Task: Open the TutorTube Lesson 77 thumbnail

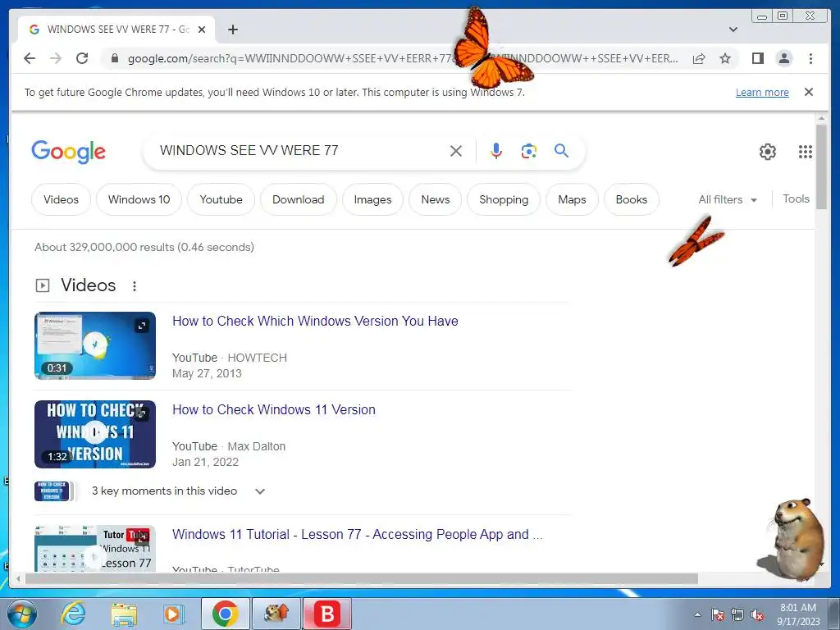Action: click(95, 549)
